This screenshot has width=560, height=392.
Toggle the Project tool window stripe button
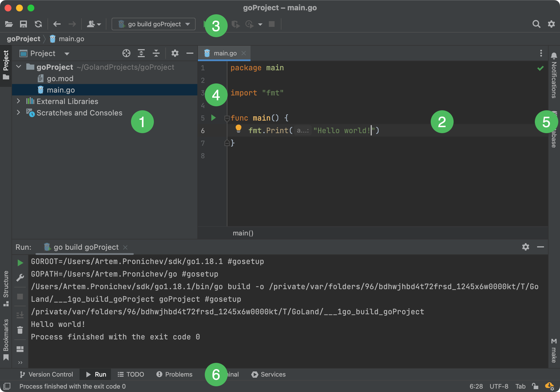pyautogui.click(x=6, y=65)
